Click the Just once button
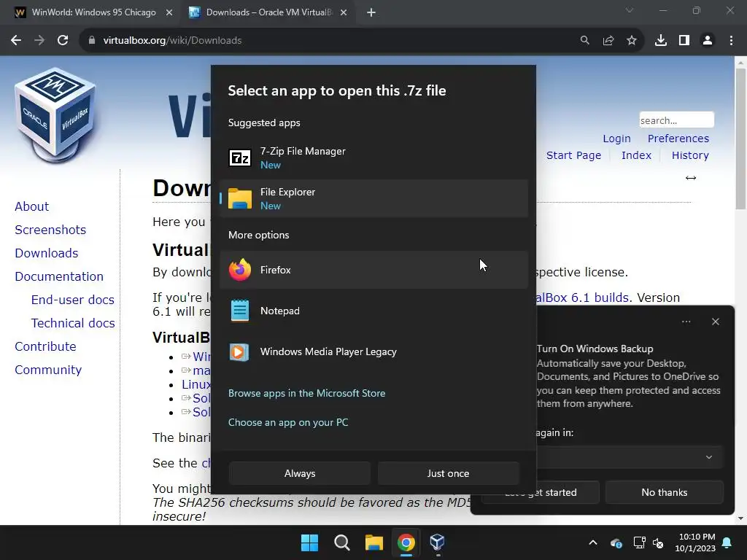This screenshot has width=747, height=560. pyautogui.click(x=448, y=473)
